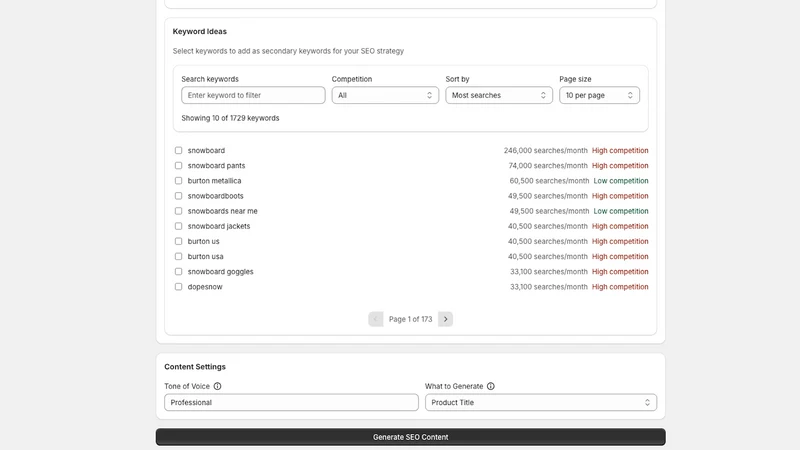Click the Search keywords filter field
Screen dimensions: 800x450
[253, 95]
